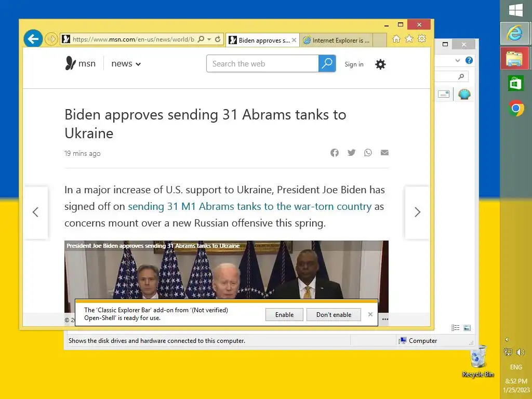Expand the ribbon chevron in Computer window
This screenshot has width=532, height=399.
click(458, 60)
